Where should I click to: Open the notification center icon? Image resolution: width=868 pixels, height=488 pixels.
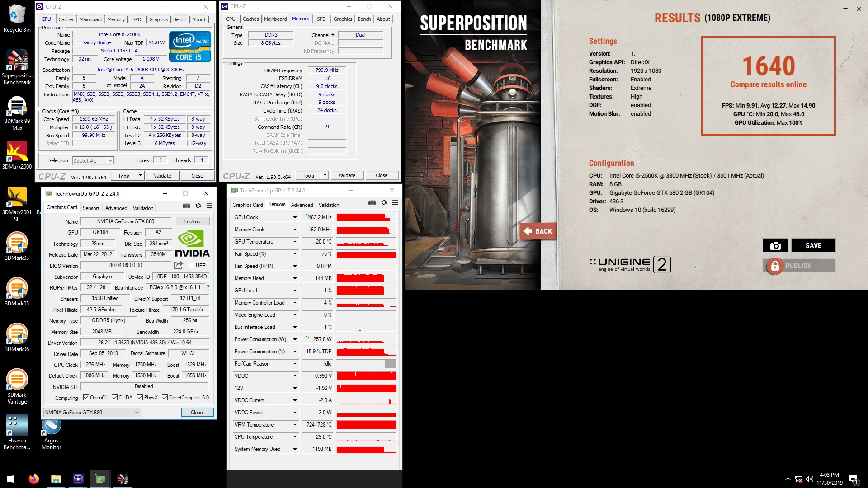pyautogui.click(x=854, y=479)
